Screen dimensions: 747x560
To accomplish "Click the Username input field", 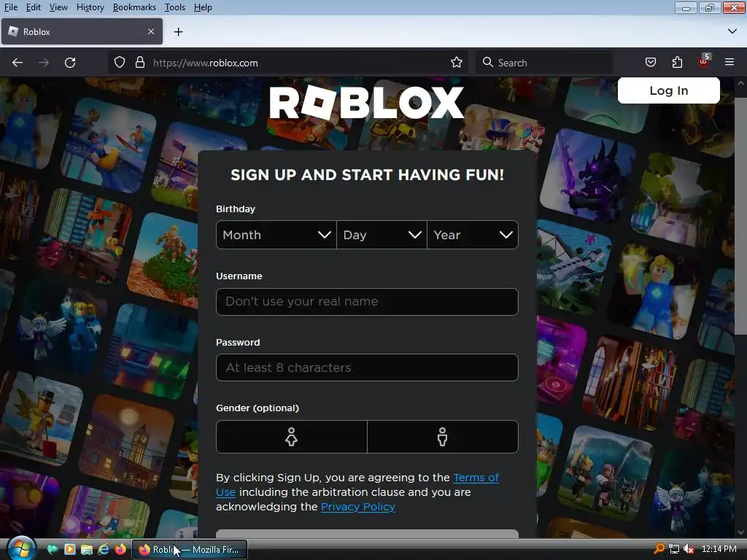I will point(367,301).
